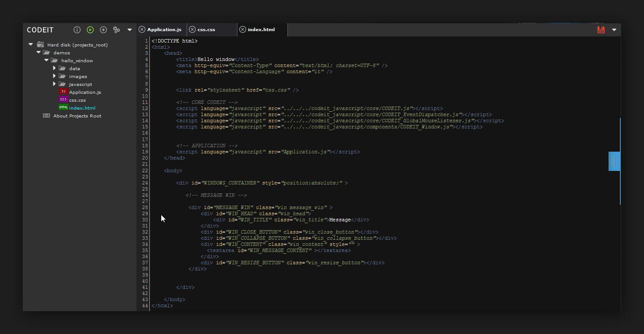Viewport: 644px width, 334px height.
Task: Open project info via the info icon
Action: (77, 30)
